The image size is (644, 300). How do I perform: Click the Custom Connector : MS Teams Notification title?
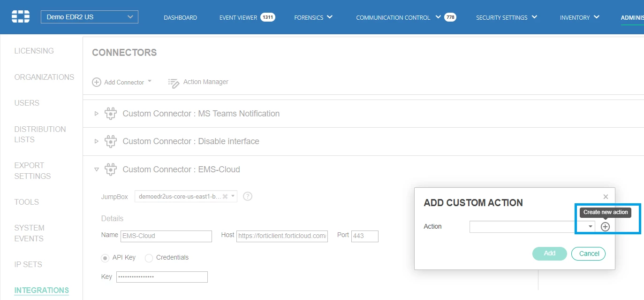(x=201, y=114)
